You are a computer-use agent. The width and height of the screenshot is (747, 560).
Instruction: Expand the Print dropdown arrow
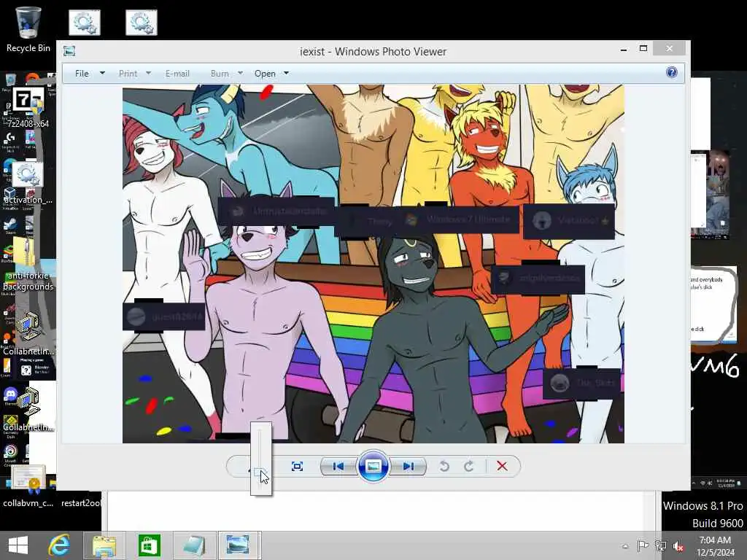click(148, 74)
